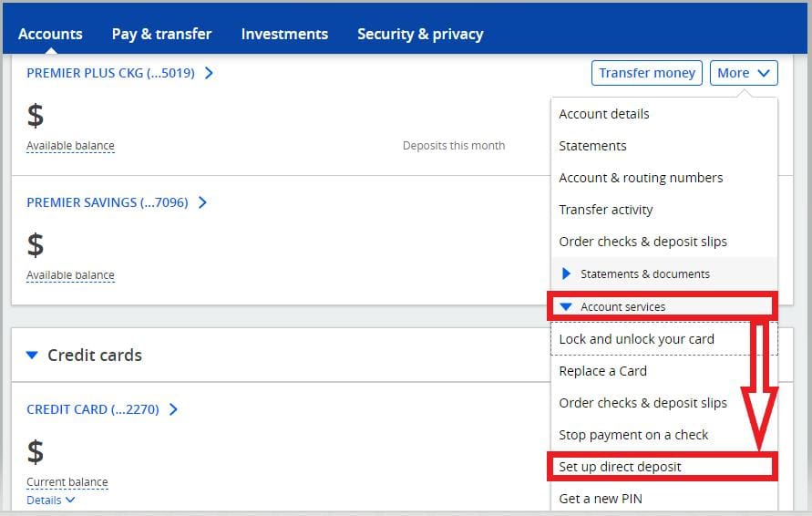Choose Lock and unlock your card
Screen dimensions: 812x516
[636, 339]
